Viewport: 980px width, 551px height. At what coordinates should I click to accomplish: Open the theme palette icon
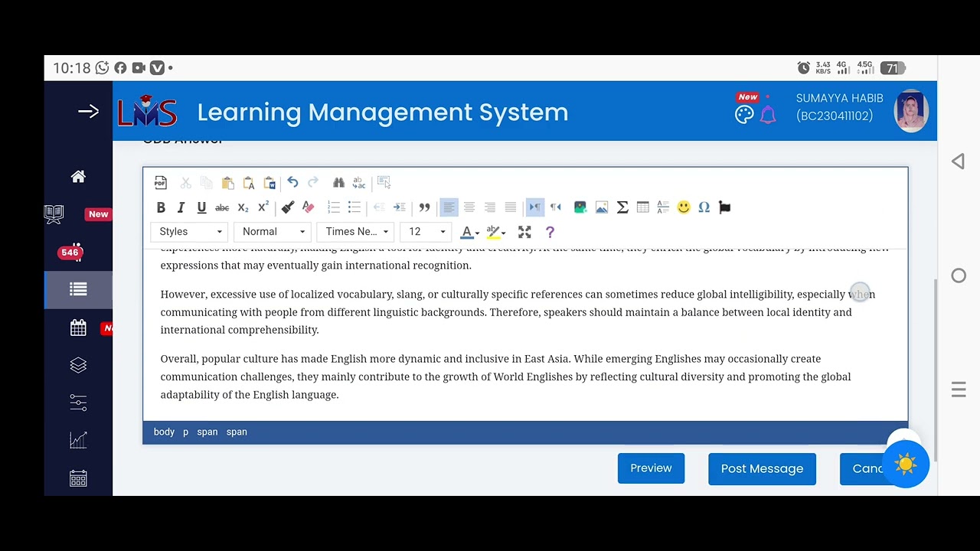pos(744,115)
